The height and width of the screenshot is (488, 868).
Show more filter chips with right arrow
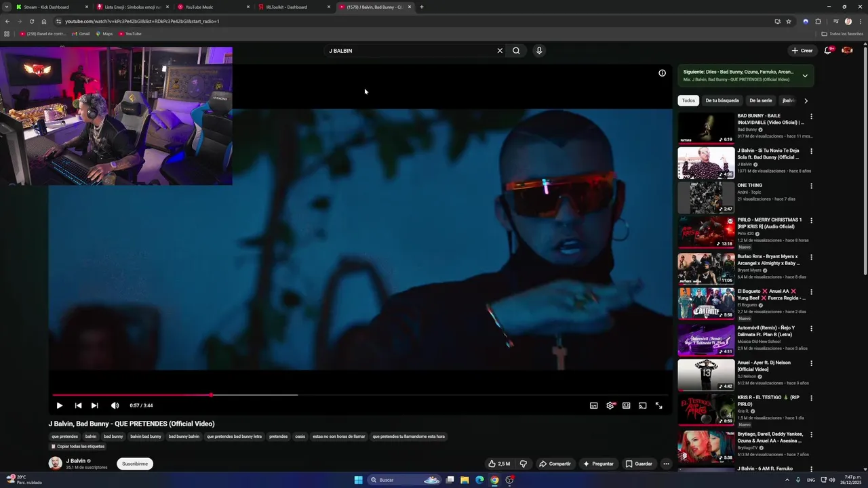[806, 100]
